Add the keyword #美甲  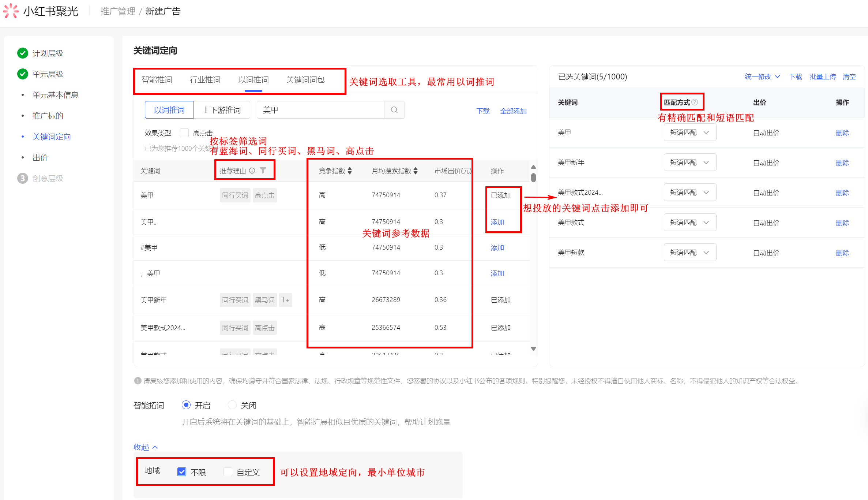point(497,248)
